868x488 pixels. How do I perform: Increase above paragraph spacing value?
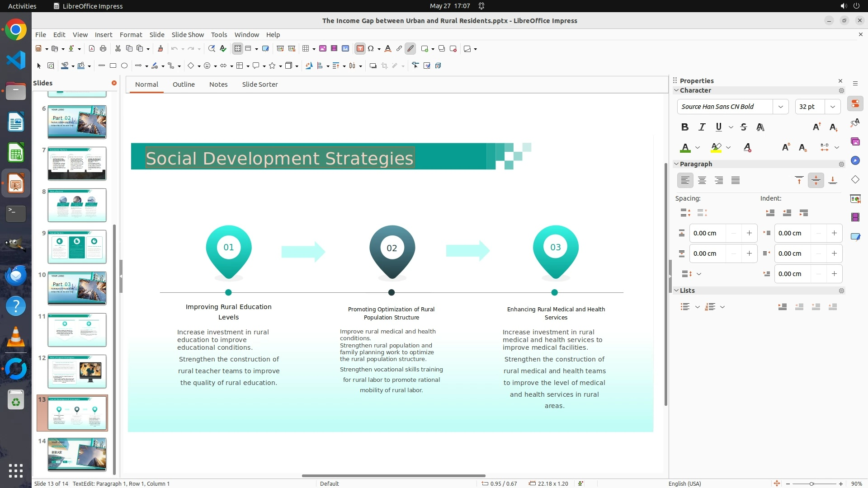click(749, 233)
